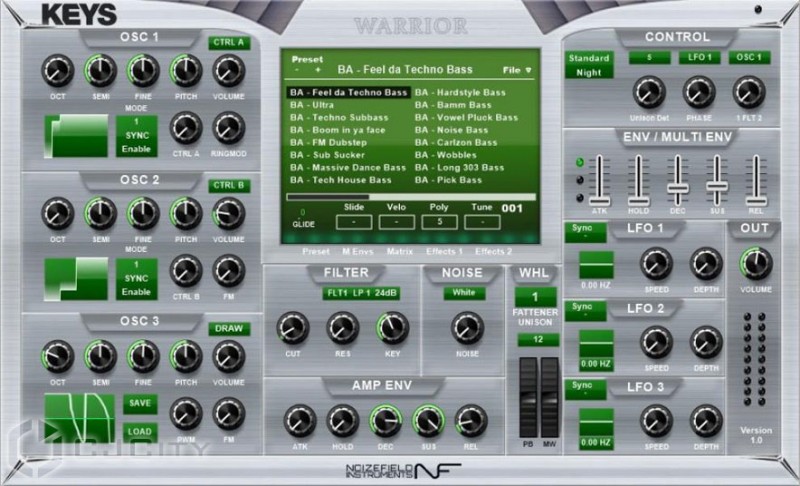Image resolution: width=800 pixels, height=486 pixels.
Task: Toggle OSC 1 SYNC Enable
Action: coord(136,136)
